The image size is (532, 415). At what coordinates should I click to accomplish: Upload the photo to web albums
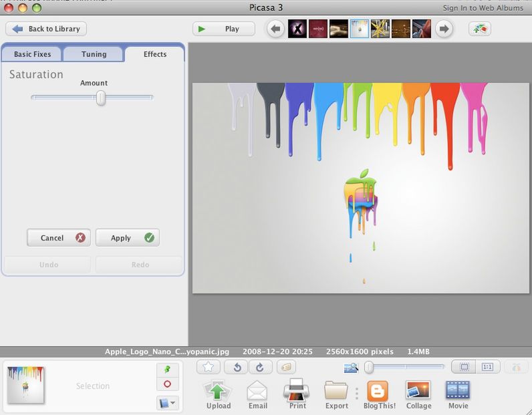point(218,394)
